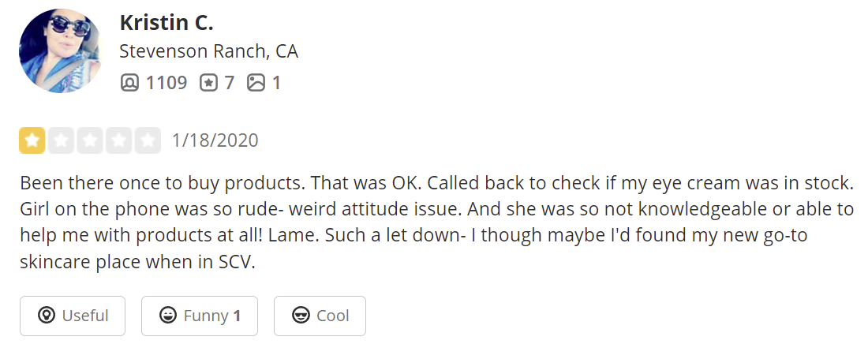Click the Stevenson Ranch, CA location text
Viewport: 868px width, 359px height.
[x=208, y=51]
